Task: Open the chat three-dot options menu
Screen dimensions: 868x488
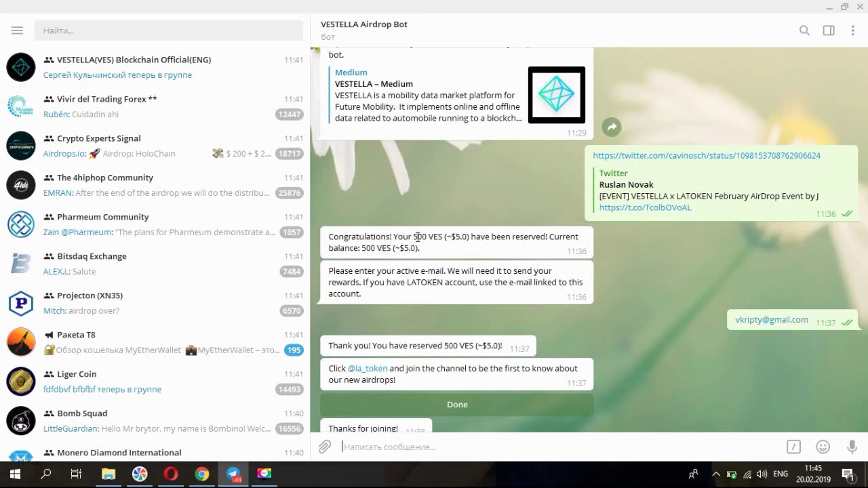Action: click(x=853, y=30)
